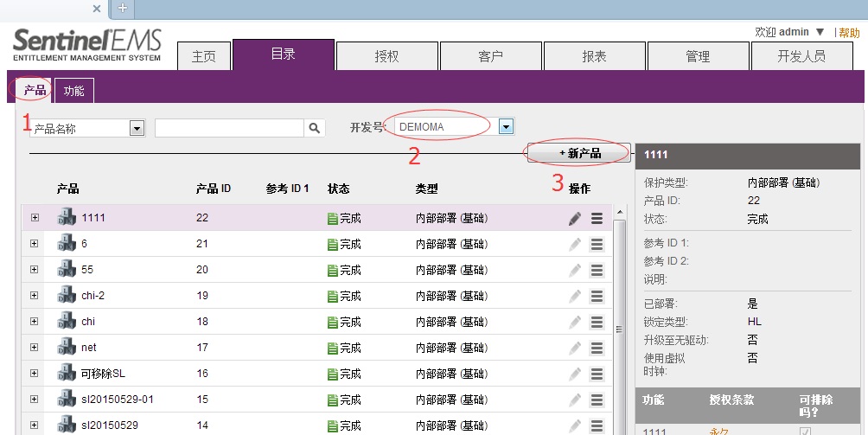
Task: Open the 产品名称 search type dropdown
Action: coord(136,128)
